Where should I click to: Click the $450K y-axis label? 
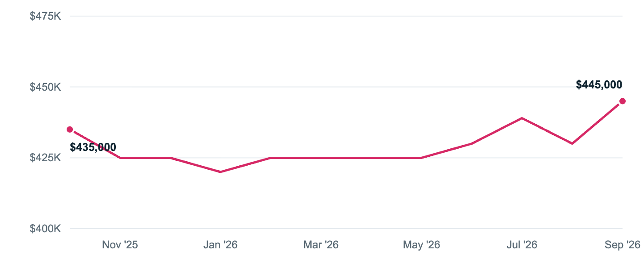coord(45,87)
